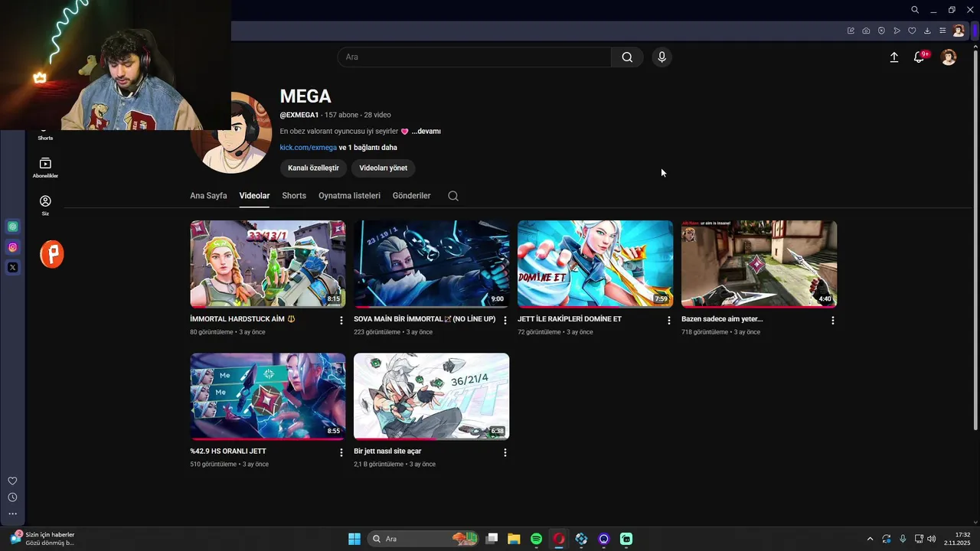
Task: Open thumbnail of %42.9 HS ORANLI JETT
Action: pos(267,396)
